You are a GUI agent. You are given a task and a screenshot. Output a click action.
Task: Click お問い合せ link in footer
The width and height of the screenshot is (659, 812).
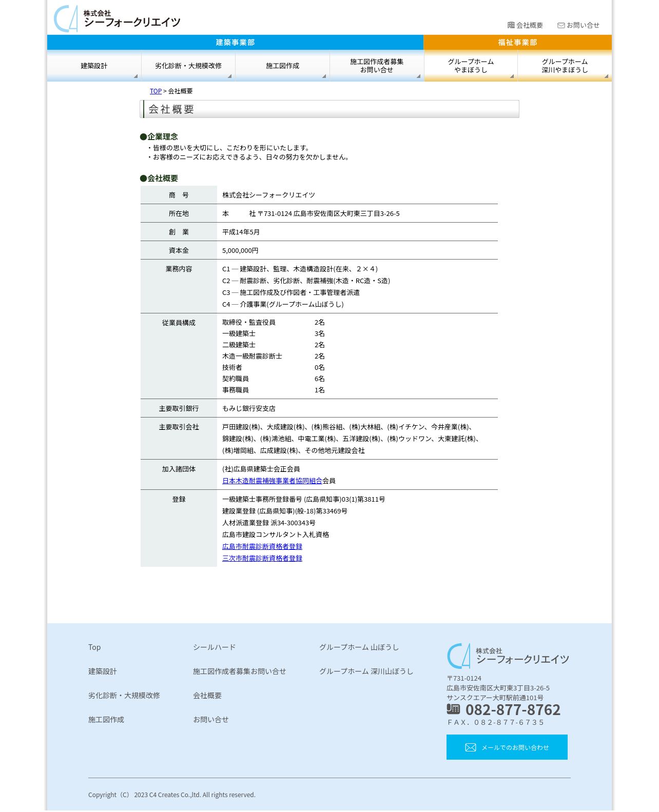pyautogui.click(x=211, y=720)
